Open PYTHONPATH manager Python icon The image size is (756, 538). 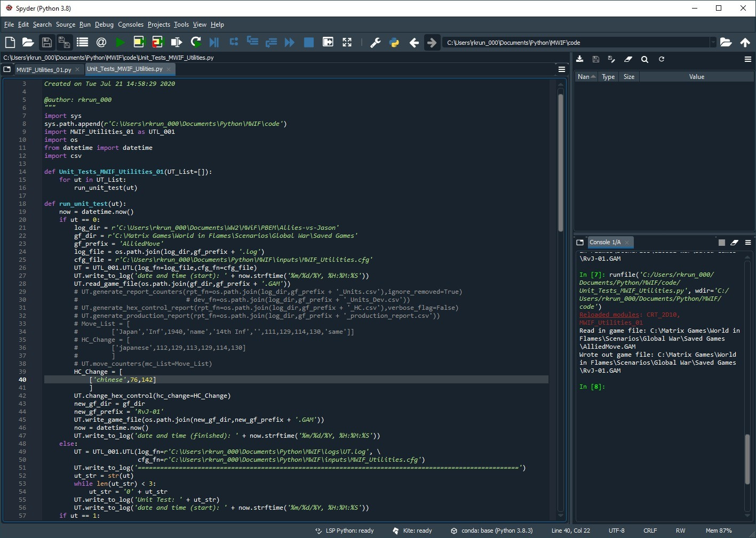pyautogui.click(x=394, y=43)
